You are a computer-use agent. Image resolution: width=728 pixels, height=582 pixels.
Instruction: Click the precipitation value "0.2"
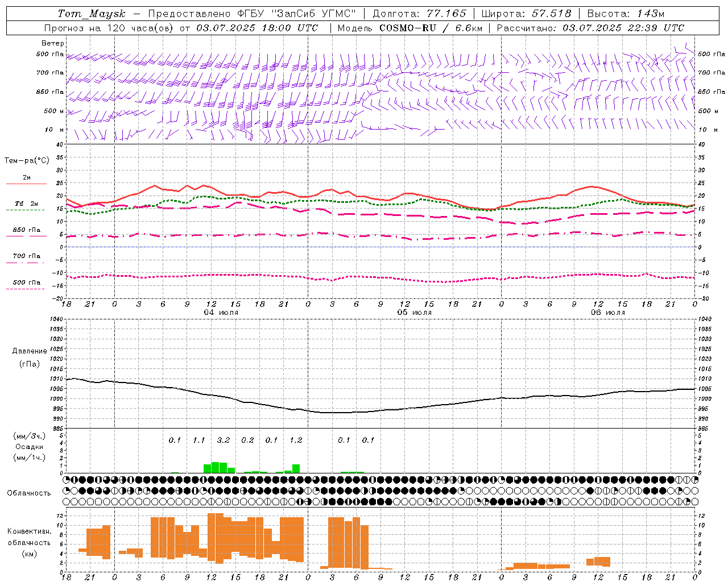pyautogui.click(x=247, y=440)
